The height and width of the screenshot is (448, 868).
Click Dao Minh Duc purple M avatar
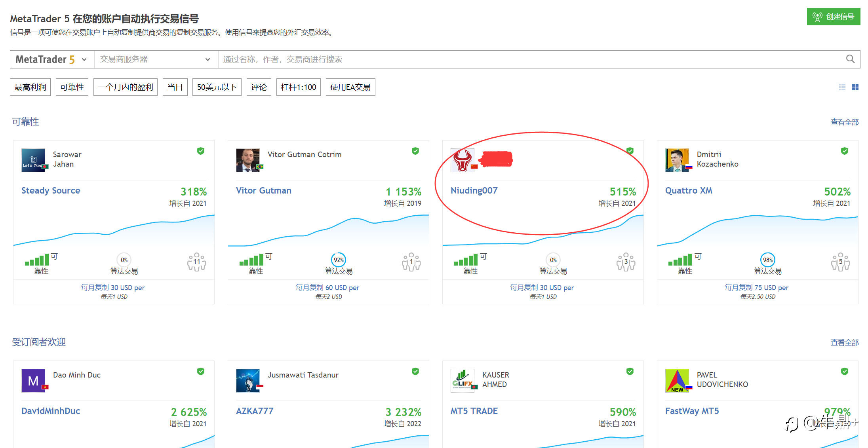(33, 380)
